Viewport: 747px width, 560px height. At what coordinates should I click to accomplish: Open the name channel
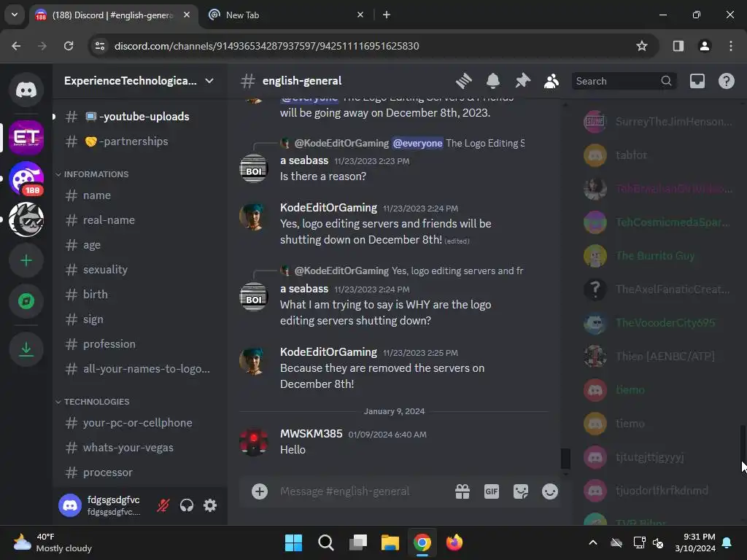coord(139,195)
